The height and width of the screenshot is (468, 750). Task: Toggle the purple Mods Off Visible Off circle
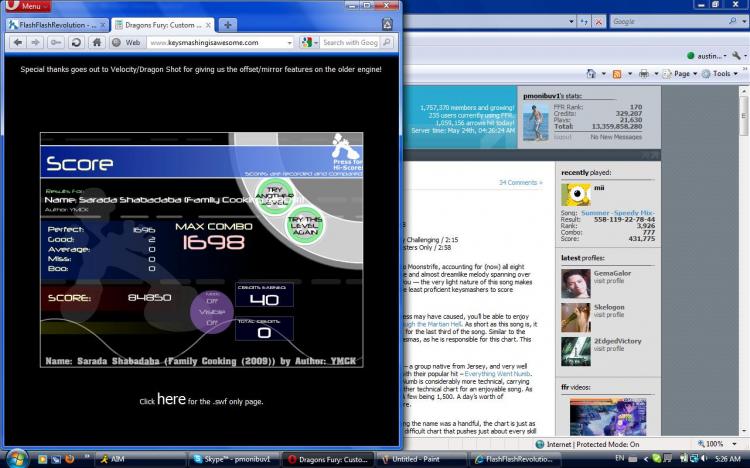point(211,312)
